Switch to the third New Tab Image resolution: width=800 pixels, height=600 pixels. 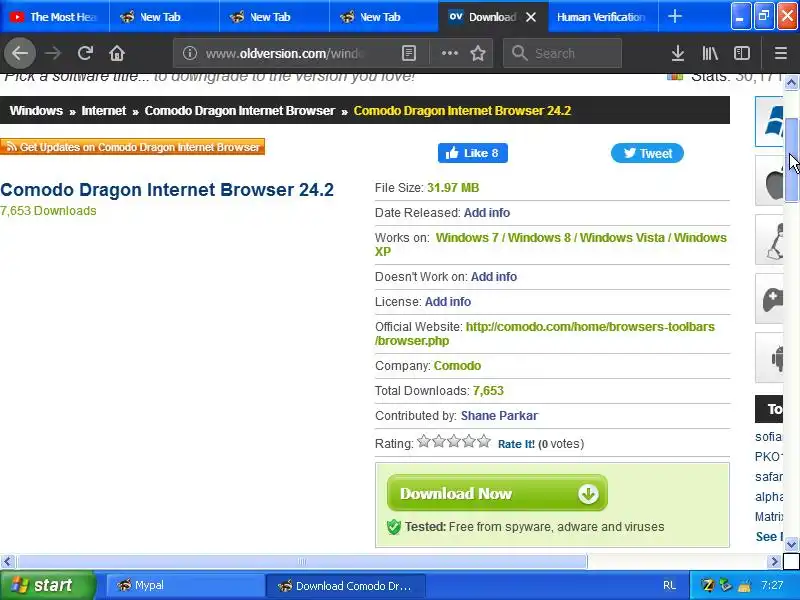click(384, 17)
